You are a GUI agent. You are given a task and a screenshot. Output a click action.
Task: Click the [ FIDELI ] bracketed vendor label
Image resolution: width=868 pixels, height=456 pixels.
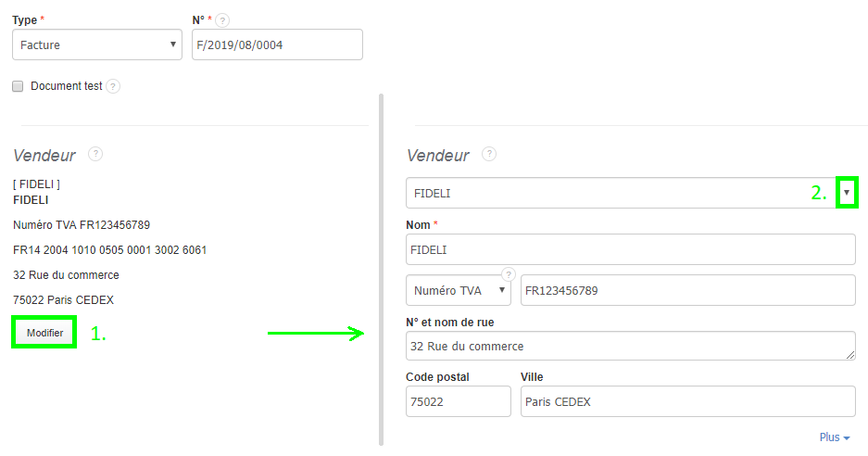[36, 184]
